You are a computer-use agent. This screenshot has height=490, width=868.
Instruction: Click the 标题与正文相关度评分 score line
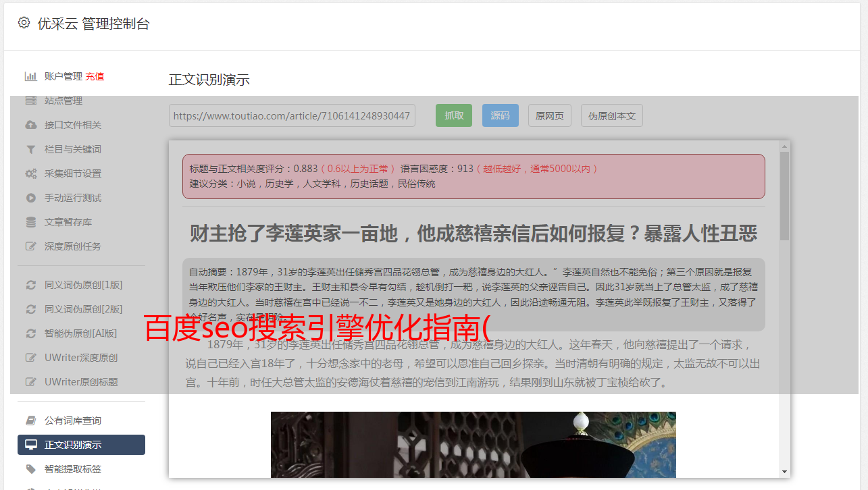click(292, 168)
